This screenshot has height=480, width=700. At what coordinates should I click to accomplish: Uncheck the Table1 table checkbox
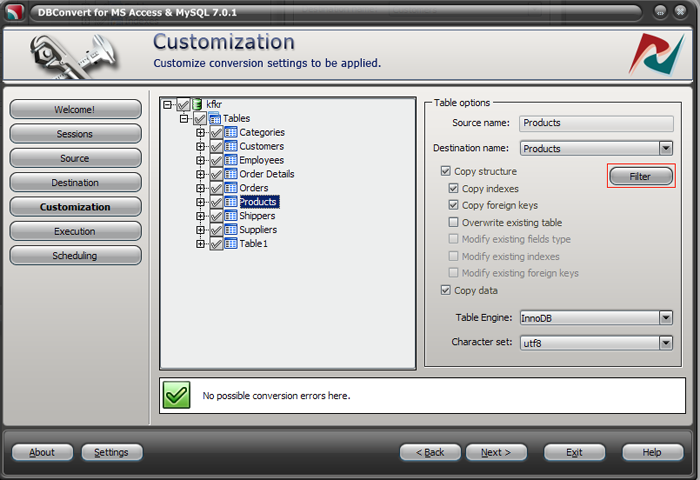(216, 244)
